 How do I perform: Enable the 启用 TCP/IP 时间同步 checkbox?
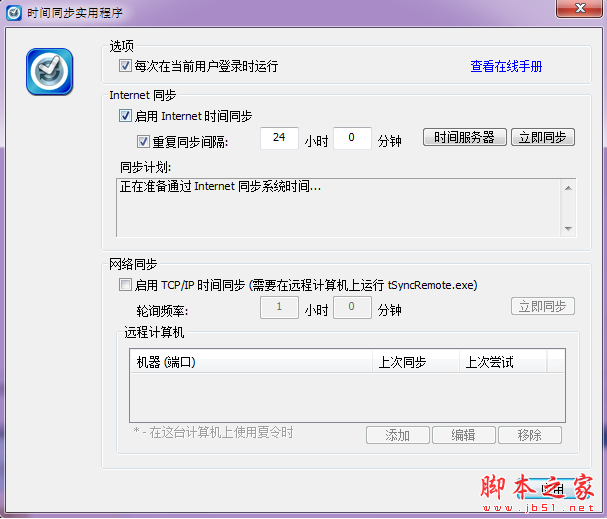125,285
